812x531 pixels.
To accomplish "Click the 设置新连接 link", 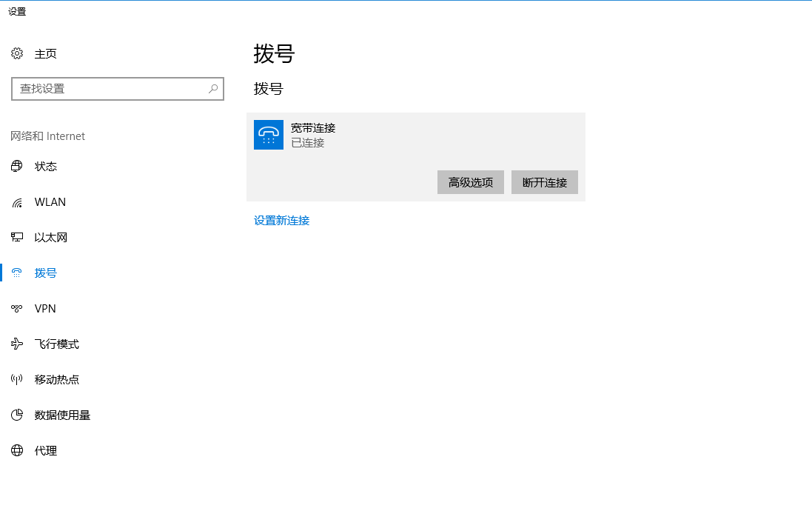I will coord(282,221).
